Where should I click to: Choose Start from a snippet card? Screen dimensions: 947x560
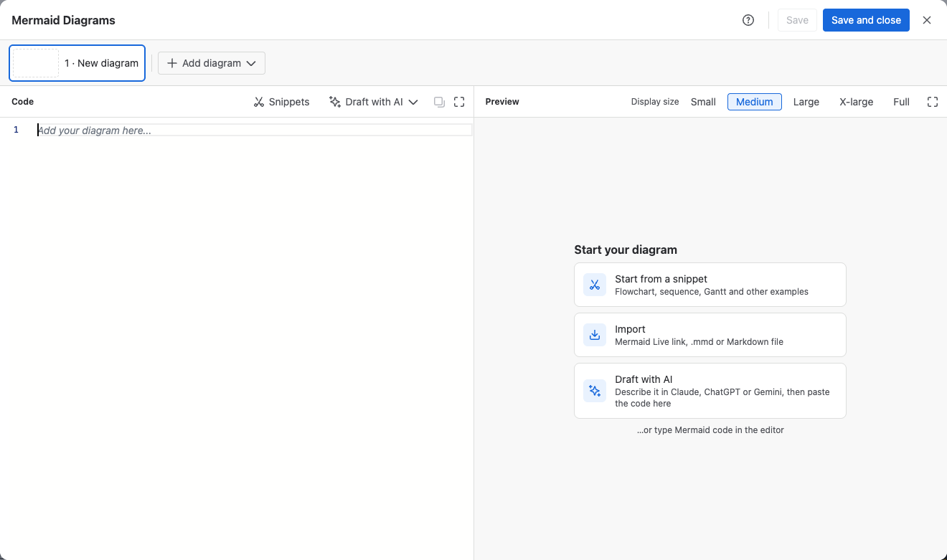[710, 285]
